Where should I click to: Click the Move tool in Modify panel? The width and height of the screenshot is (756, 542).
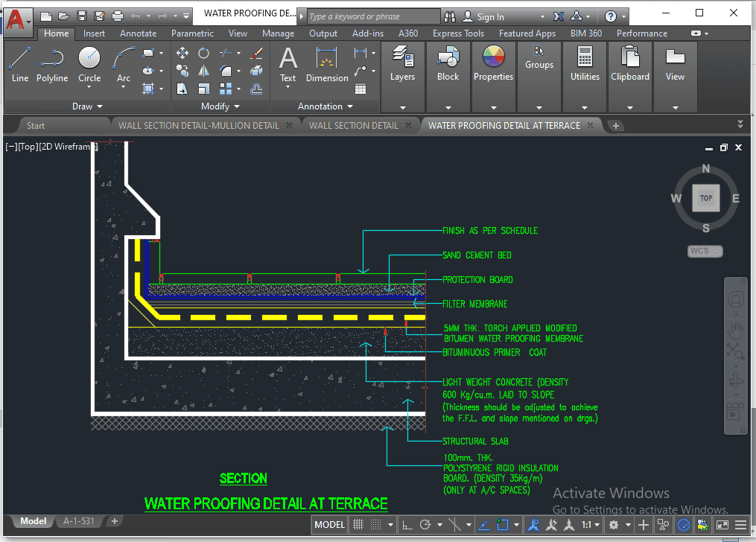(x=182, y=53)
